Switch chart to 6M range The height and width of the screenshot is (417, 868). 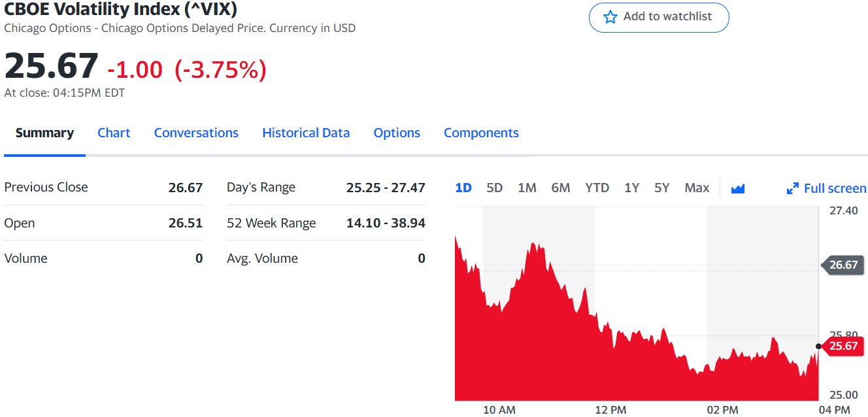[561, 188]
